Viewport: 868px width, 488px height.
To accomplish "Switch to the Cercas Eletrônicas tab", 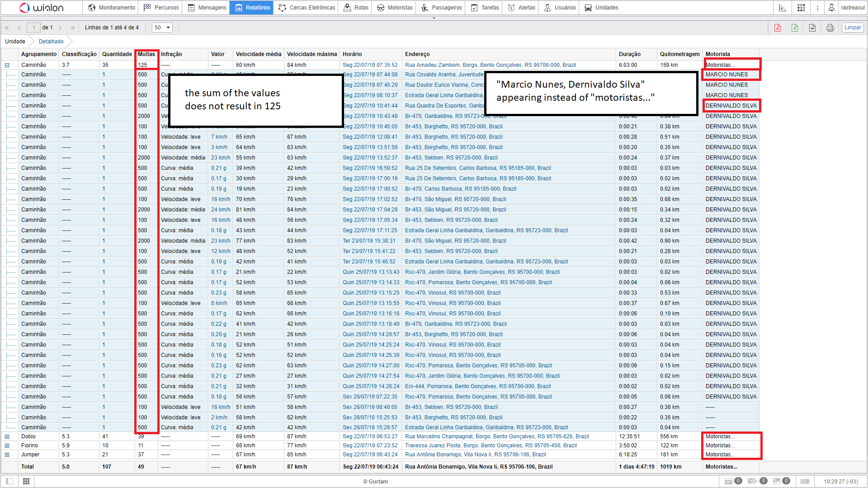I will tap(307, 8).
